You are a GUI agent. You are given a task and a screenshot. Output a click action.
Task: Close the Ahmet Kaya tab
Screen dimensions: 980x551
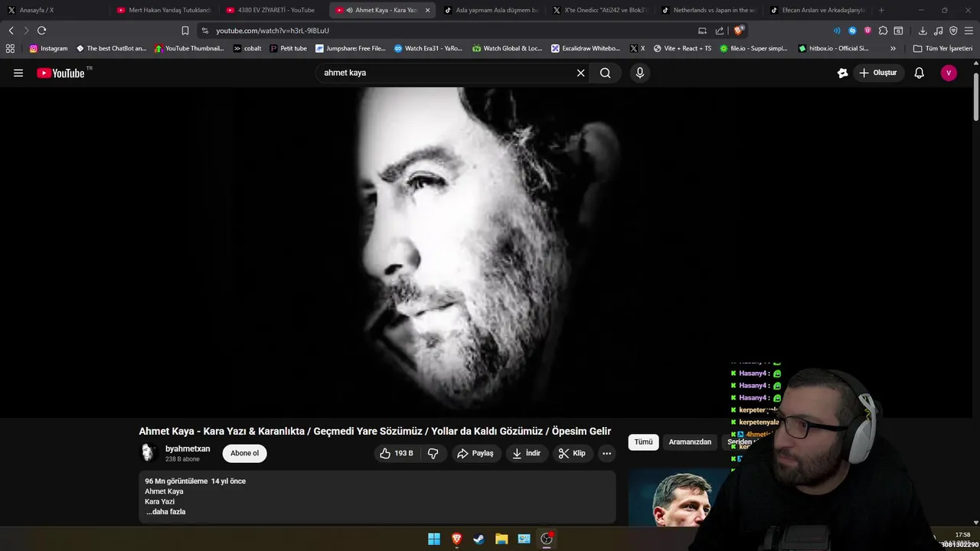pyautogui.click(x=427, y=10)
